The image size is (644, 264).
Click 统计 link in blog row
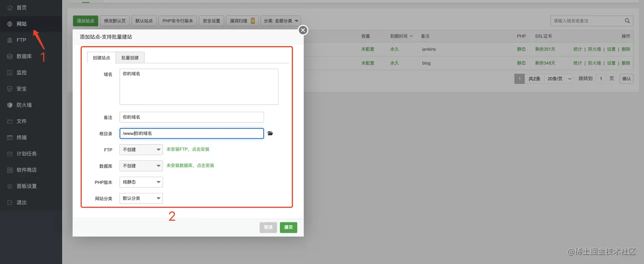point(578,63)
